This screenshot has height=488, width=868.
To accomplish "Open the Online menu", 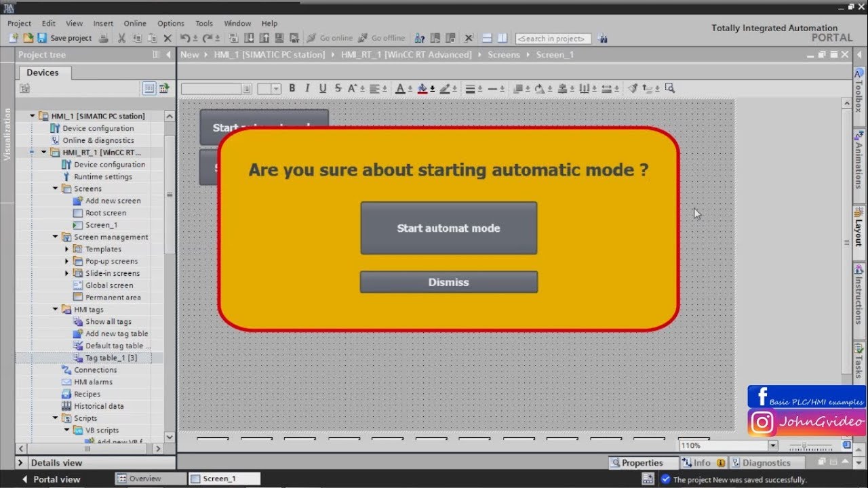I will tap(135, 23).
